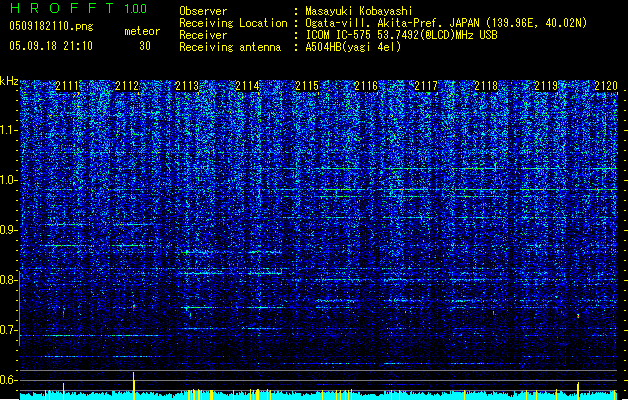
Task: Select the Ogata-vill. Akita-Pref. JAPAN location text
Action: [x=446, y=23]
